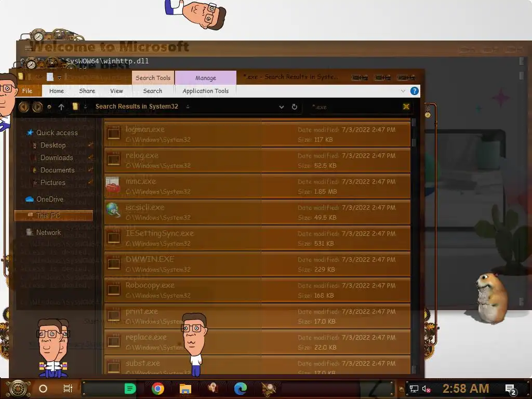
Task: Open the light bulb taskbar app
Action: (212, 388)
